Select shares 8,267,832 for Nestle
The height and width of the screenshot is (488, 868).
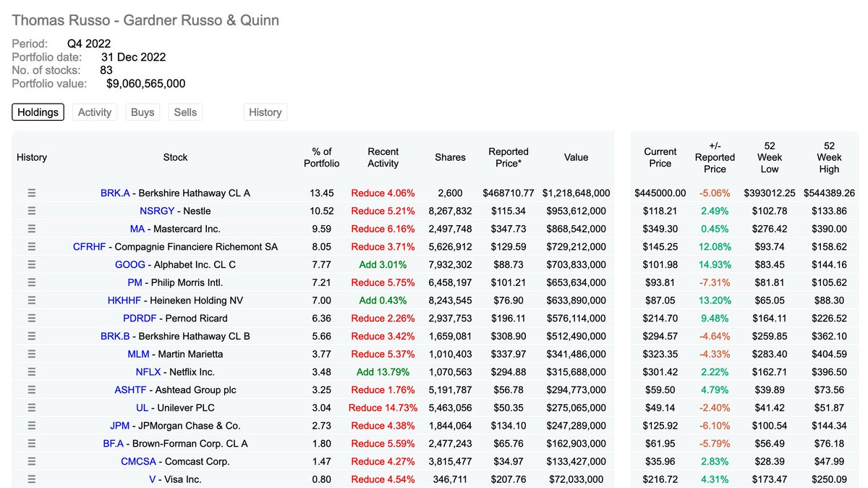(450, 211)
